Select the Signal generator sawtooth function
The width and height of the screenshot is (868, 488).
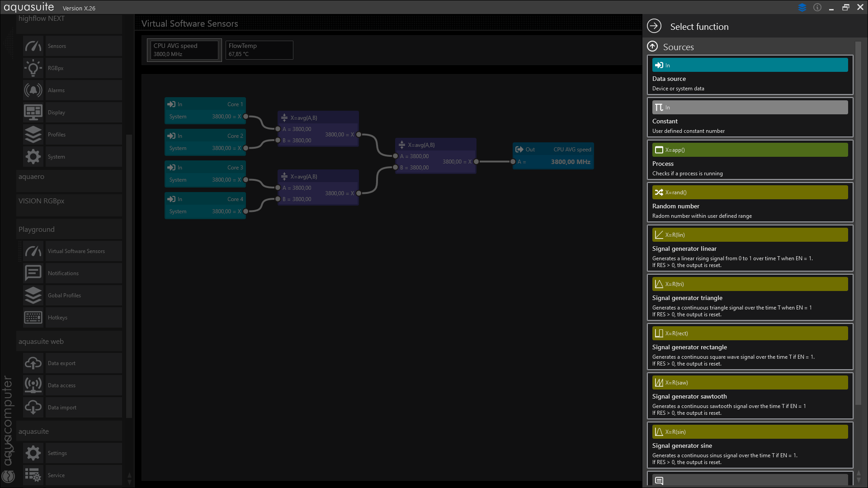coord(750,396)
